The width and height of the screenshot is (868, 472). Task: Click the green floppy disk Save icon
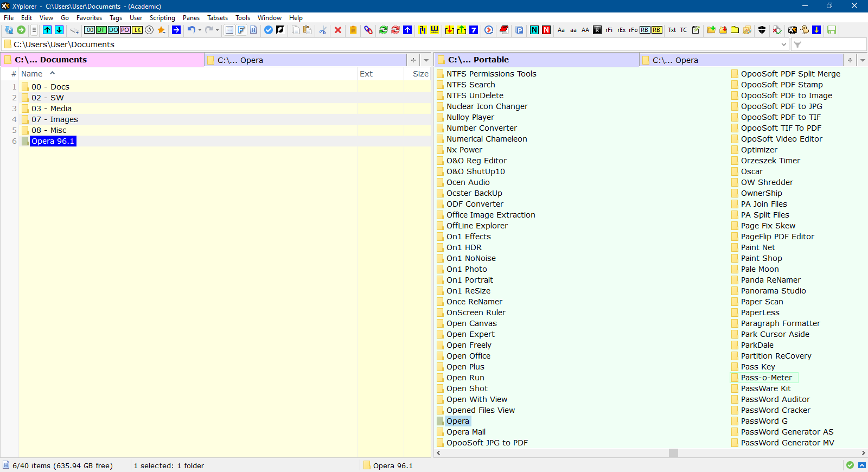click(x=832, y=30)
